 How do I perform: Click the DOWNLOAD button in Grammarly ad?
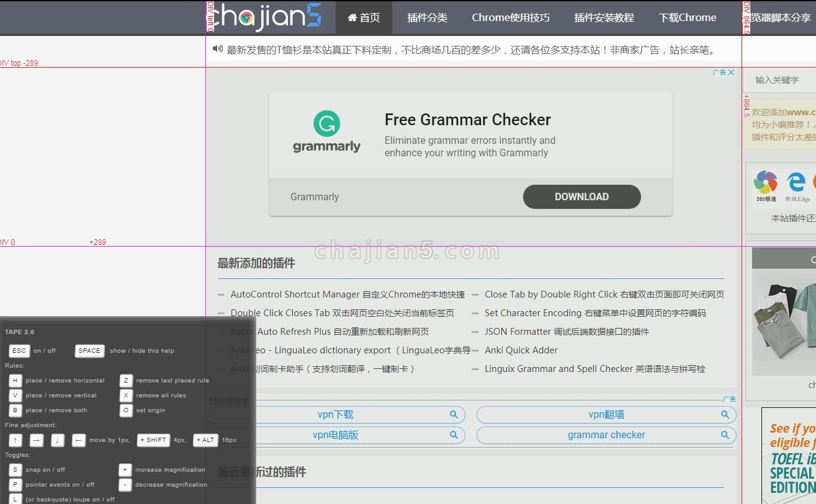click(x=581, y=197)
